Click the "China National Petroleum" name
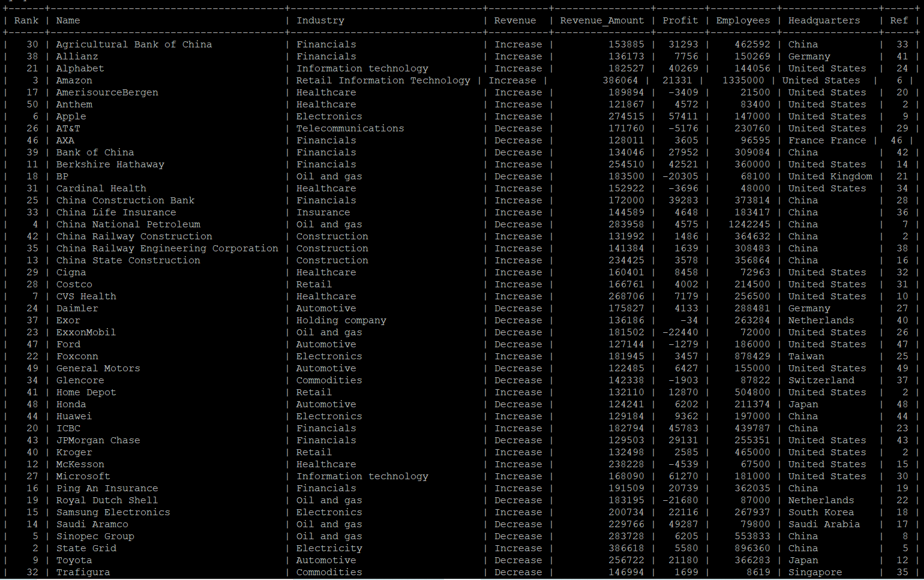Image resolution: width=924 pixels, height=580 pixels. 128,224
